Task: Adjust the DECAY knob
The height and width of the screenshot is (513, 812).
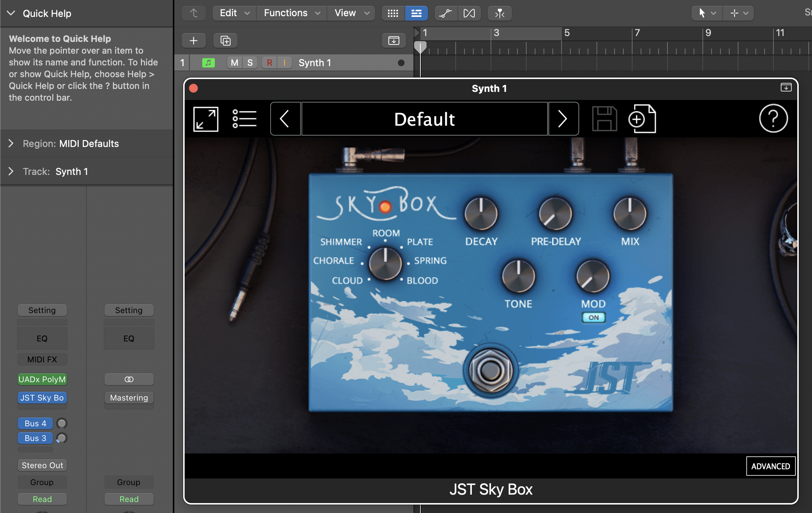Action: [x=481, y=214]
